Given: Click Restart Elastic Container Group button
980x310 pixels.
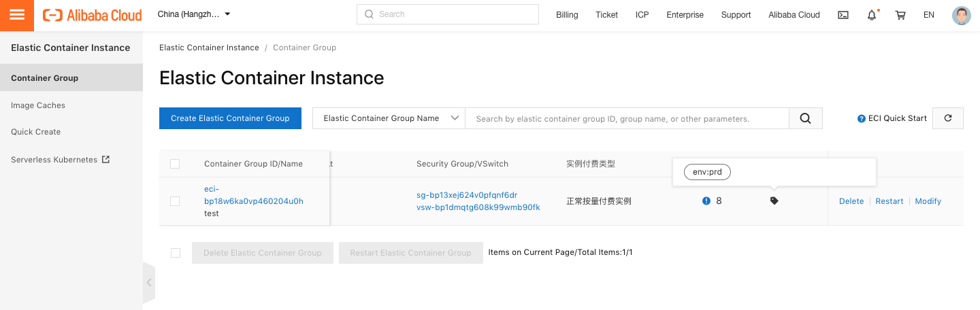Looking at the screenshot, I should (x=411, y=253).
